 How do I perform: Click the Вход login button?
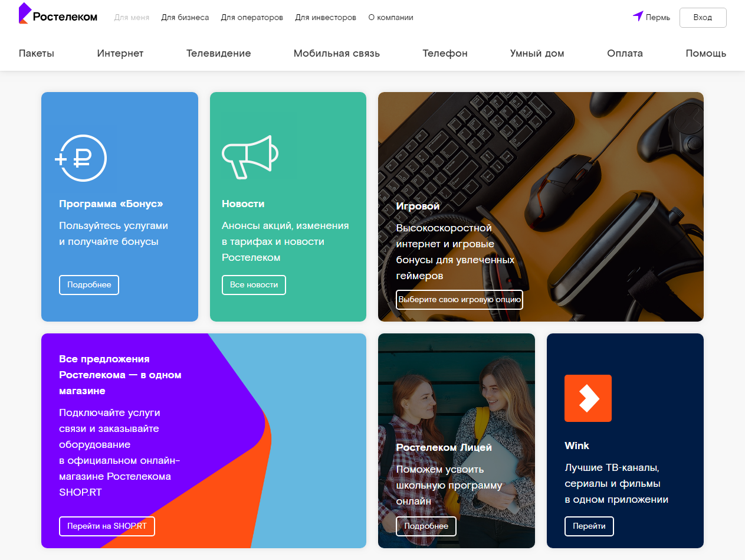pos(703,18)
